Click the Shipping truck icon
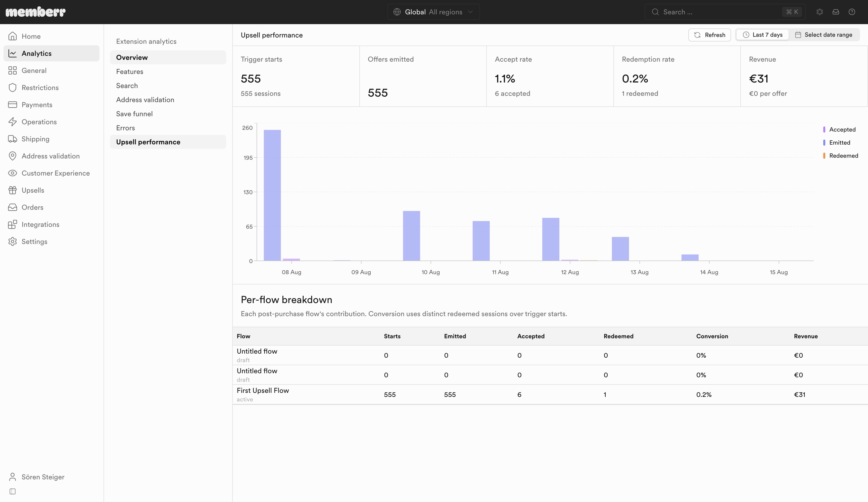Viewport: 868px width, 502px height. coord(13,139)
